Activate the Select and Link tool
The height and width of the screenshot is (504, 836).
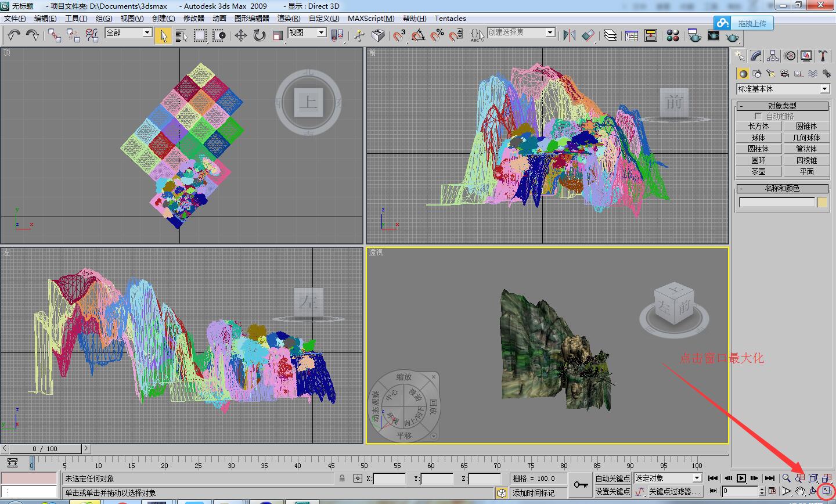click(x=55, y=35)
